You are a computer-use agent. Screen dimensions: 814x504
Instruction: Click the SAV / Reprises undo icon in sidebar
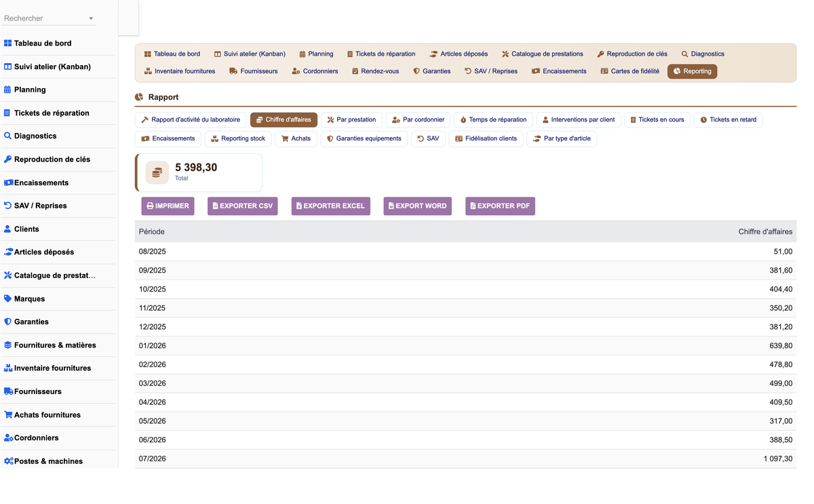click(x=8, y=206)
